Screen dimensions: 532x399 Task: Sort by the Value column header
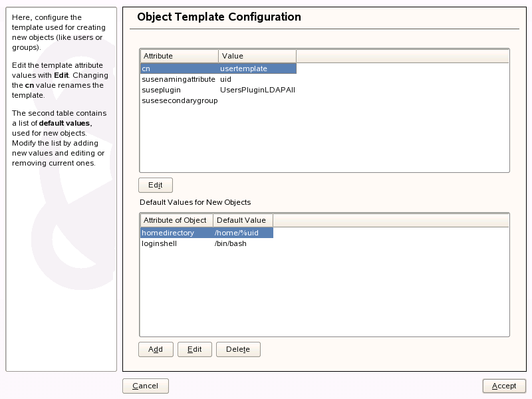(257, 56)
